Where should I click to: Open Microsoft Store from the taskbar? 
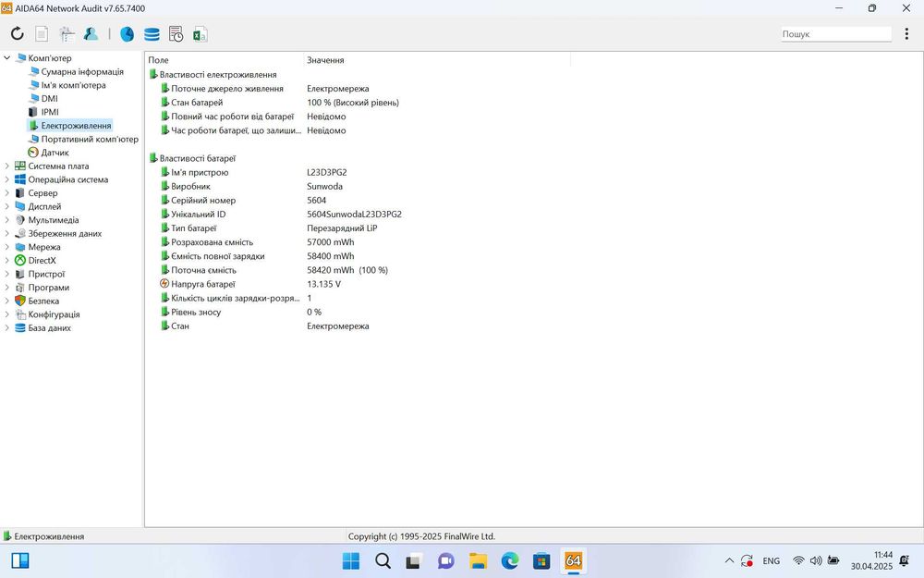tap(541, 561)
